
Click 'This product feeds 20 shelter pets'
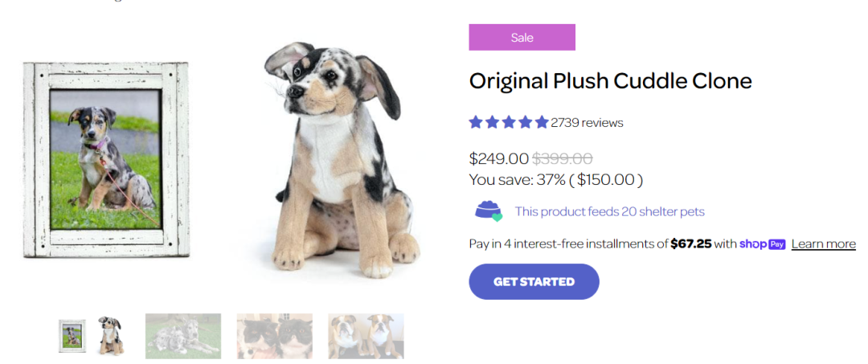609,212
